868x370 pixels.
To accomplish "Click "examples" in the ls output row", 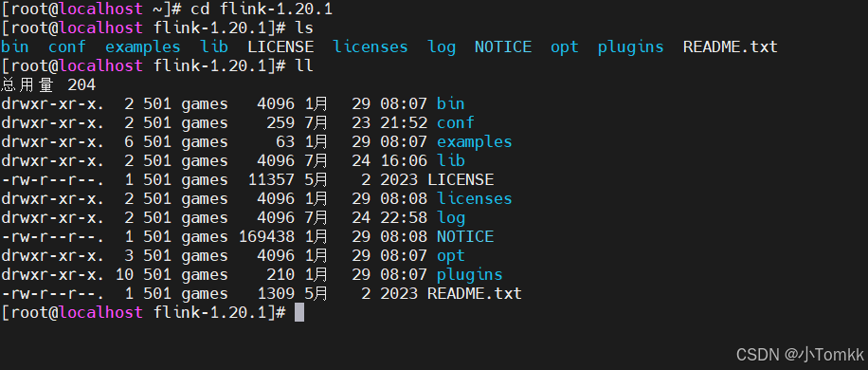I will tap(143, 47).
